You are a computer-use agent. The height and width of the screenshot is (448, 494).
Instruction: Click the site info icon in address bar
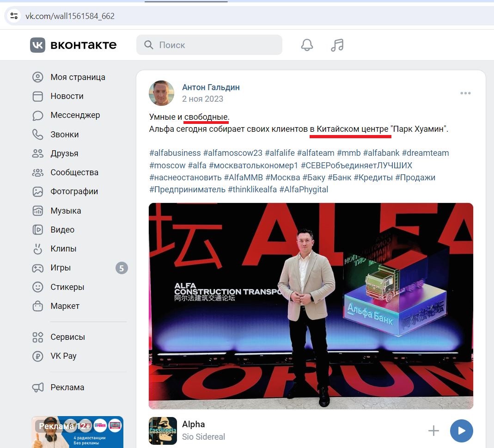14,16
